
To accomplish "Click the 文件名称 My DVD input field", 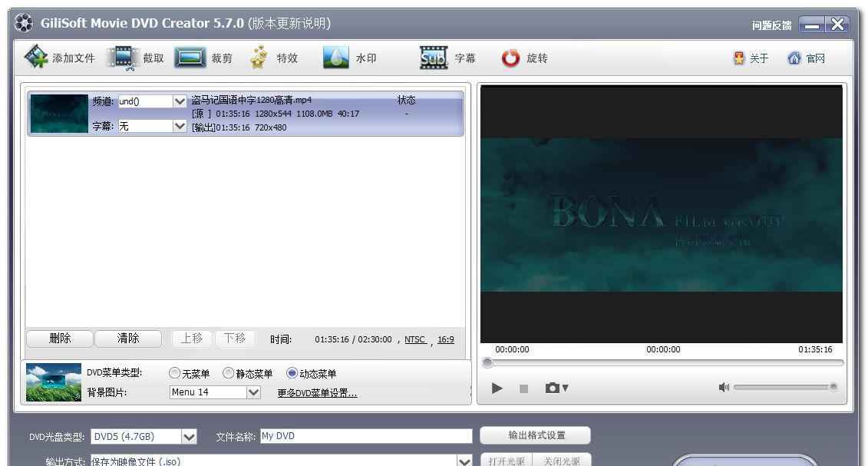I will [x=366, y=436].
